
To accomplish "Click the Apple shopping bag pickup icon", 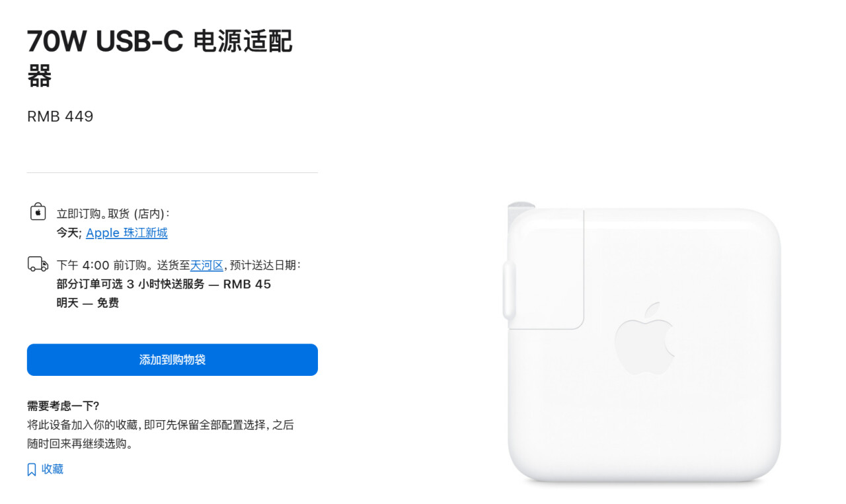I will pyautogui.click(x=38, y=211).
